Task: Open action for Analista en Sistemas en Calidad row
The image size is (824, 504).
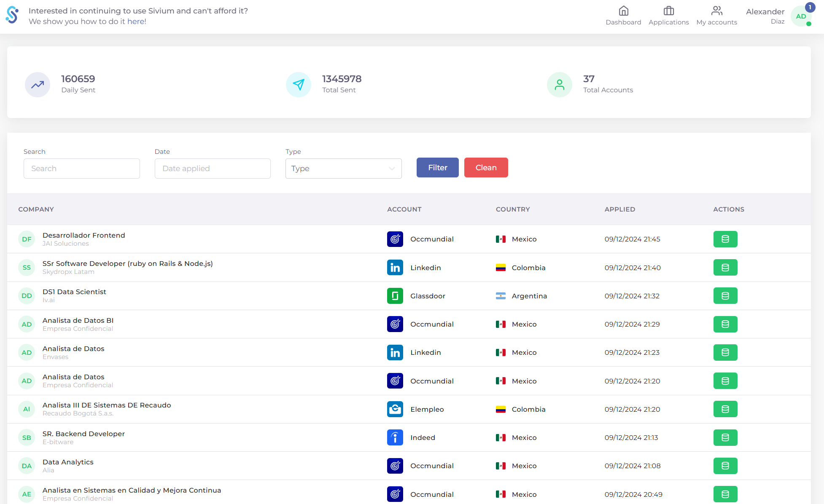Action: click(x=725, y=494)
